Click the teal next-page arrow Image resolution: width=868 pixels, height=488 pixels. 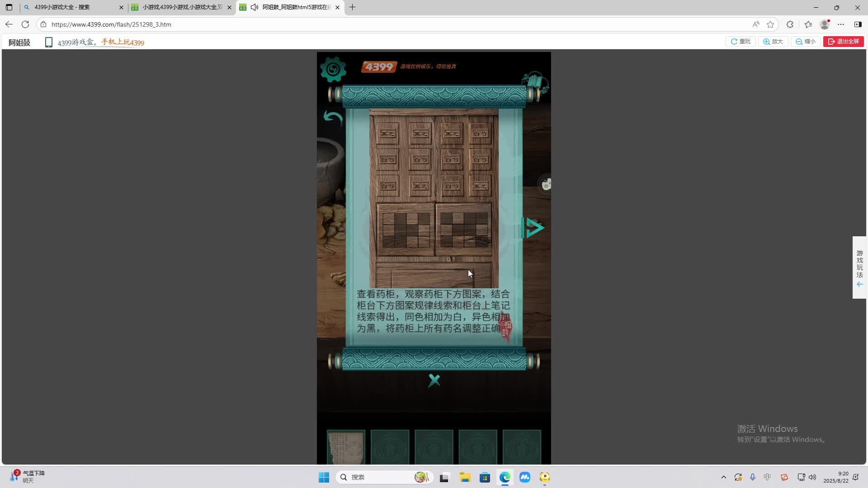[533, 228]
